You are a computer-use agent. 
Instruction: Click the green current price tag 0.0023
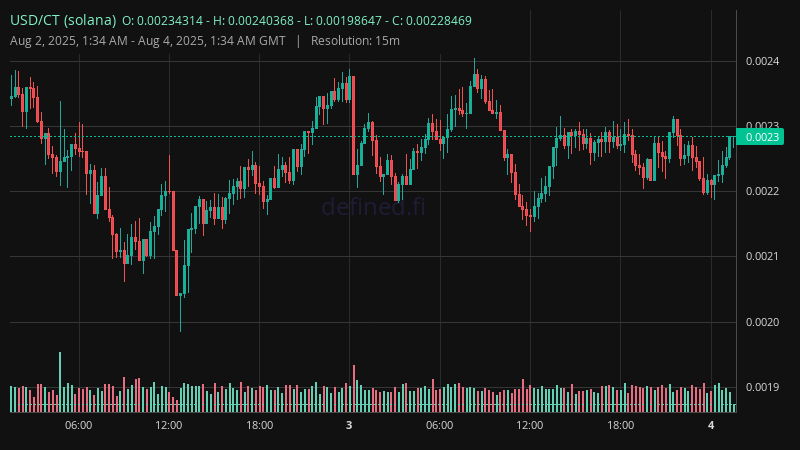tap(760, 137)
